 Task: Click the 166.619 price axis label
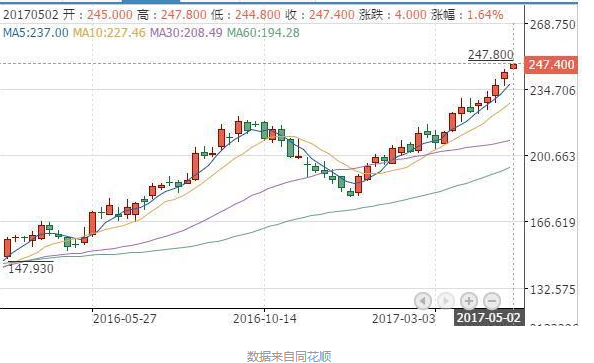(552, 222)
